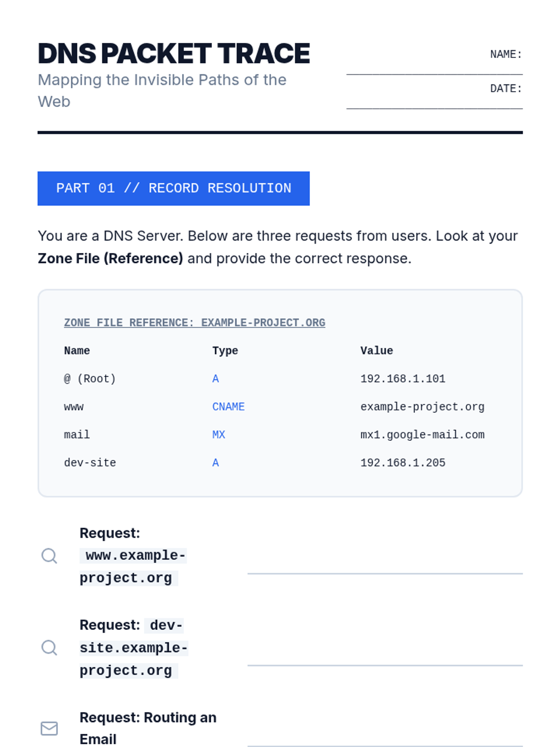Click the Type column header
560x747 pixels.
click(225, 351)
